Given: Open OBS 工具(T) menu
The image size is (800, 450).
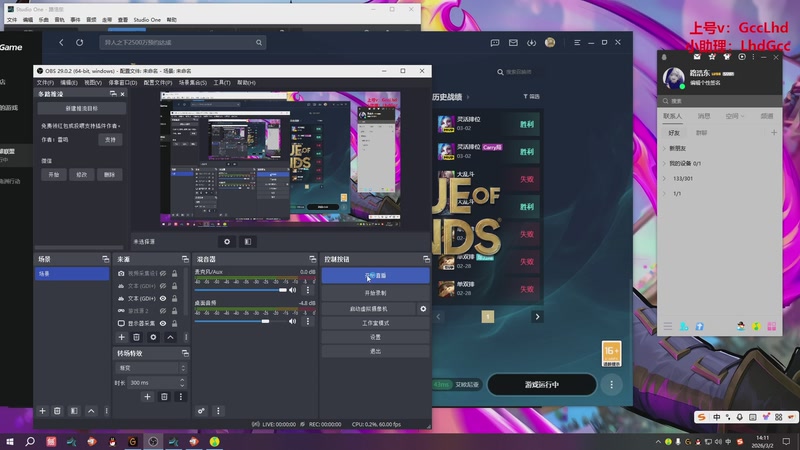Looking at the screenshot, I should 222,83.
